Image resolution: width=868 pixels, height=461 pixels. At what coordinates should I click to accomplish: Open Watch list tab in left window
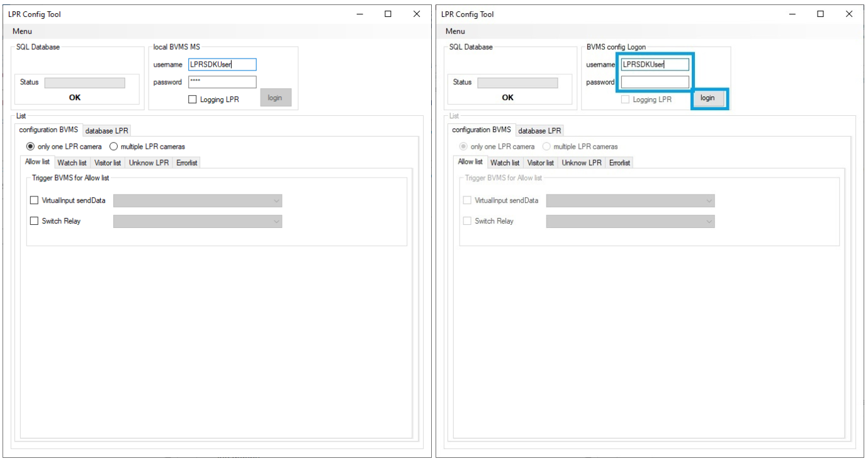[x=72, y=163]
